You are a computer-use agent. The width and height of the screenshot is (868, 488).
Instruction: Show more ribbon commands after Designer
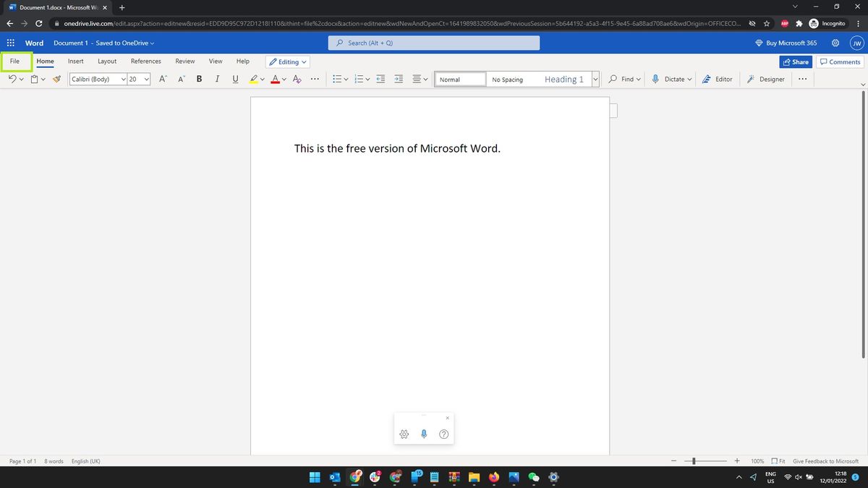pyautogui.click(x=802, y=80)
